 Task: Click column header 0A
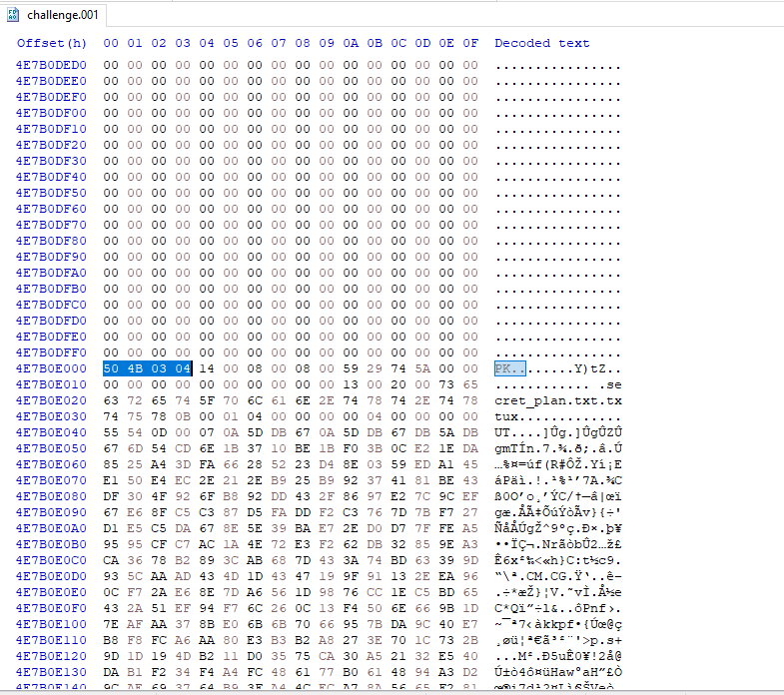[351, 43]
